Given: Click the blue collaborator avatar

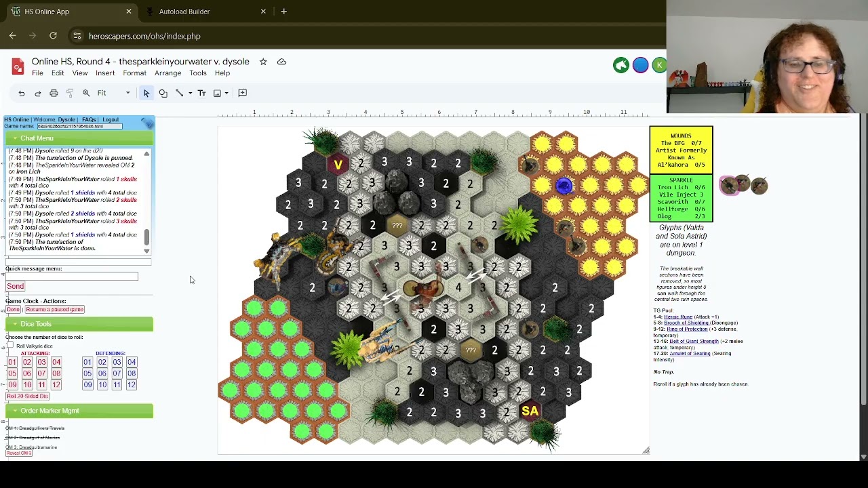Looking at the screenshot, I should pos(640,65).
